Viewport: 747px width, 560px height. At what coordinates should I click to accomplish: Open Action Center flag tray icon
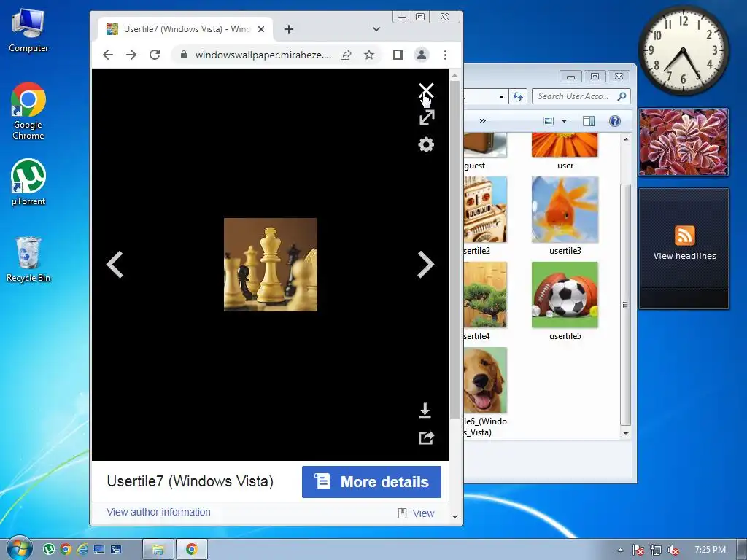click(638, 550)
